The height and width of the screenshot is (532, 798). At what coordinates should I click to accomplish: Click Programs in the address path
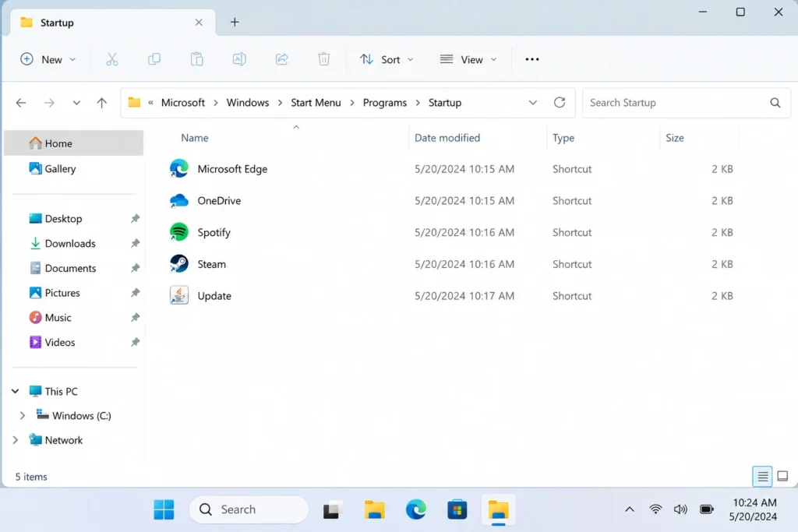point(385,103)
